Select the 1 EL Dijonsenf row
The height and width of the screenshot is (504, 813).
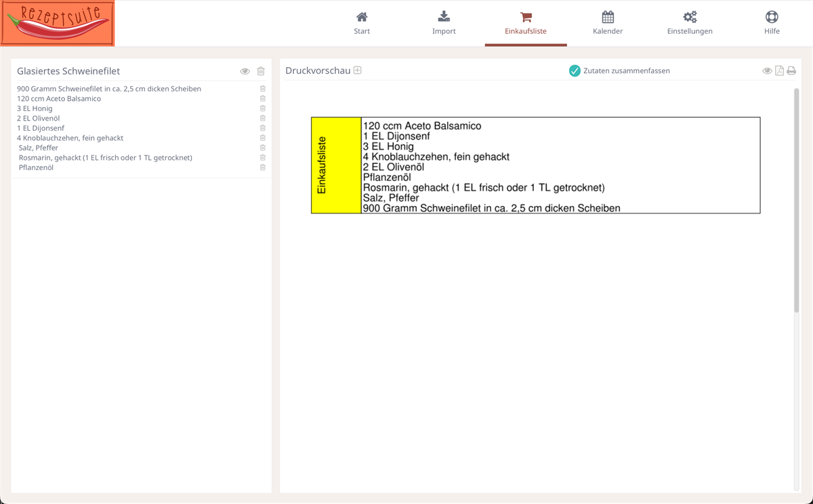point(141,128)
